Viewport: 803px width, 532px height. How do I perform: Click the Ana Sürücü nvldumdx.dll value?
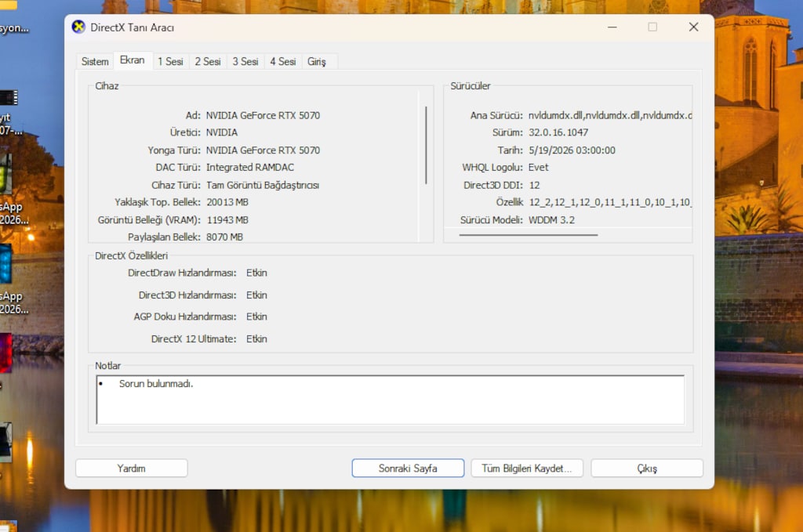[x=610, y=116]
